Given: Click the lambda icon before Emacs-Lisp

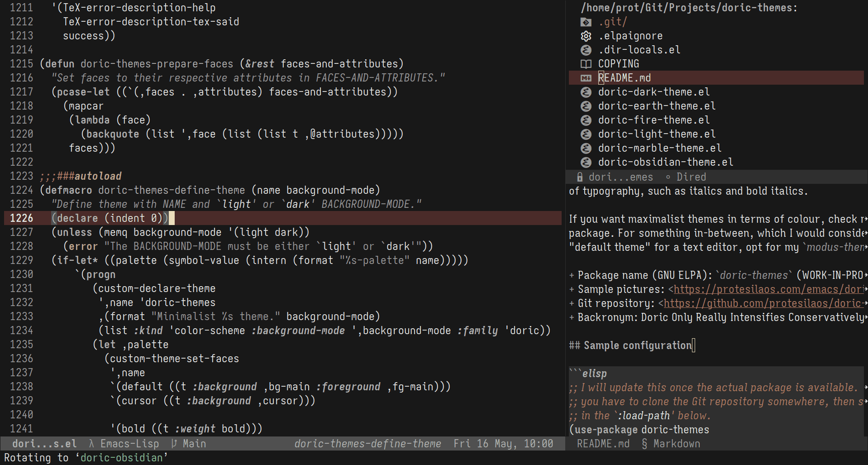Looking at the screenshot, I should pyautogui.click(x=92, y=444).
